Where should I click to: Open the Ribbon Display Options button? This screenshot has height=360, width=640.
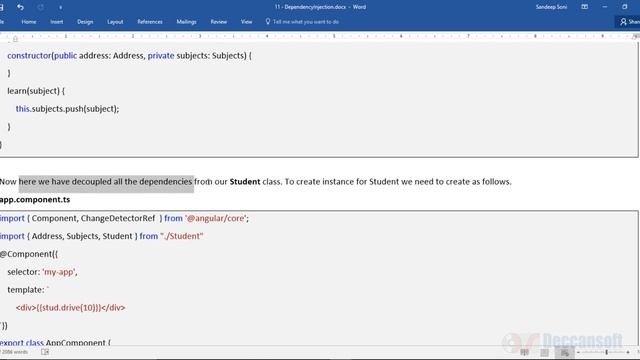[584, 7]
